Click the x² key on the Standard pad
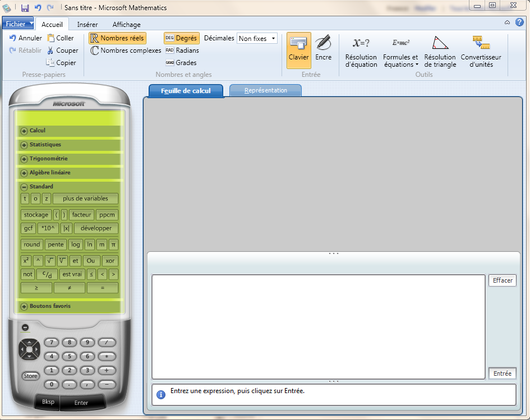 tap(26, 261)
